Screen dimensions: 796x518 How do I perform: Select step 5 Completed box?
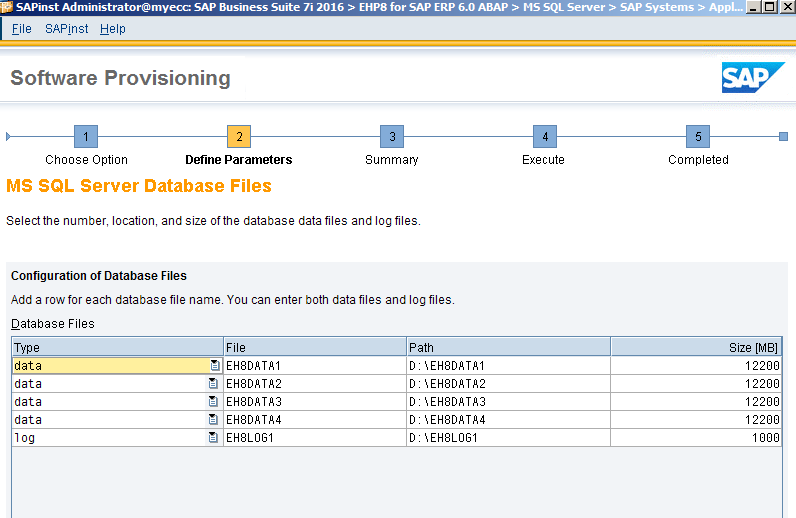(698, 137)
